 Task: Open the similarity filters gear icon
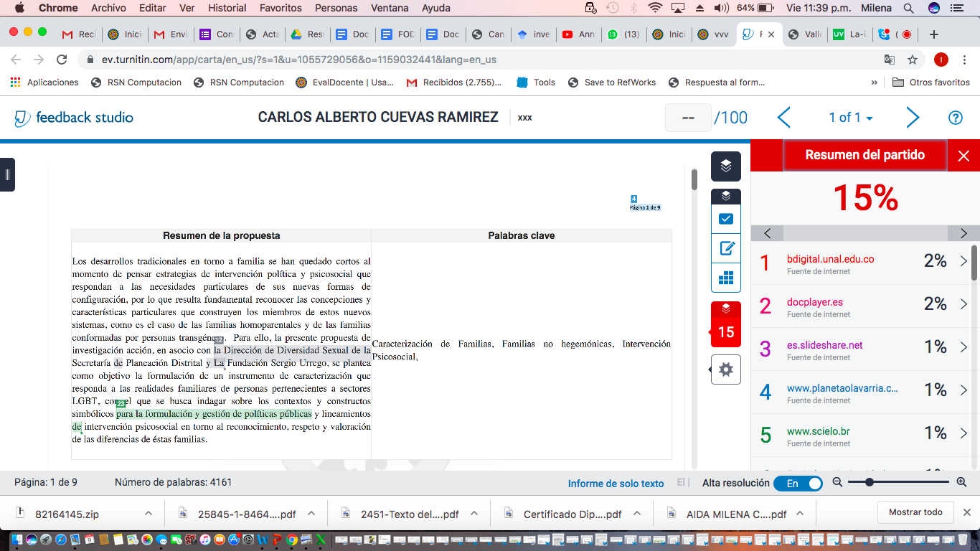[x=726, y=369]
